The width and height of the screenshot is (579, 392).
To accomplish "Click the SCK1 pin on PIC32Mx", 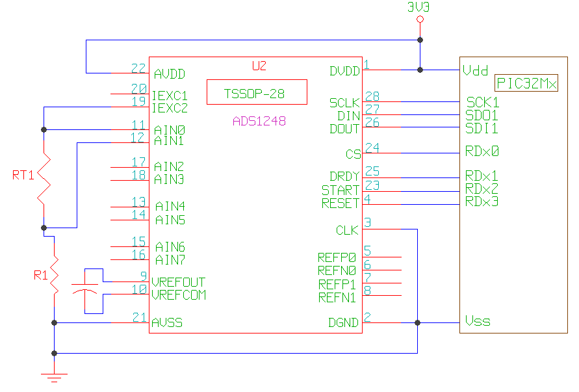I will [x=483, y=102].
